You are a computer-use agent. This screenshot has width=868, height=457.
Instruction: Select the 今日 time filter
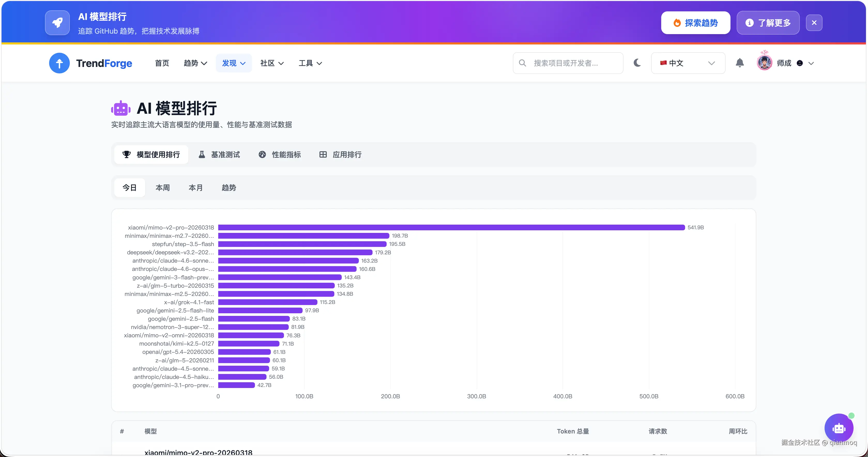coord(130,187)
